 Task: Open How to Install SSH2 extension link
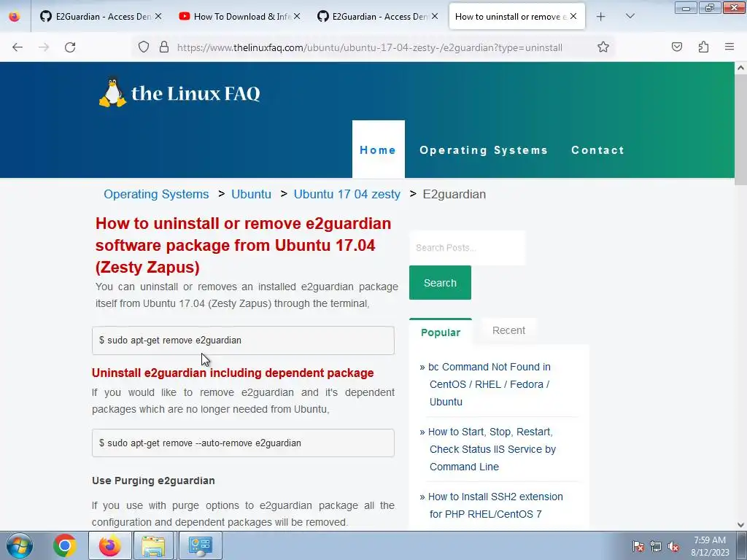click(495, 505)
